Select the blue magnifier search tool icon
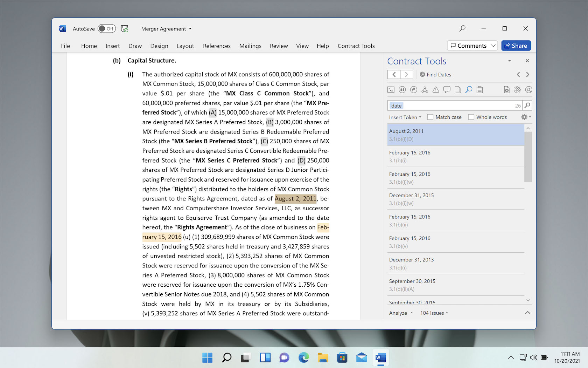The height and width of the screenshot is (368, 588). [x=469, y=90]
